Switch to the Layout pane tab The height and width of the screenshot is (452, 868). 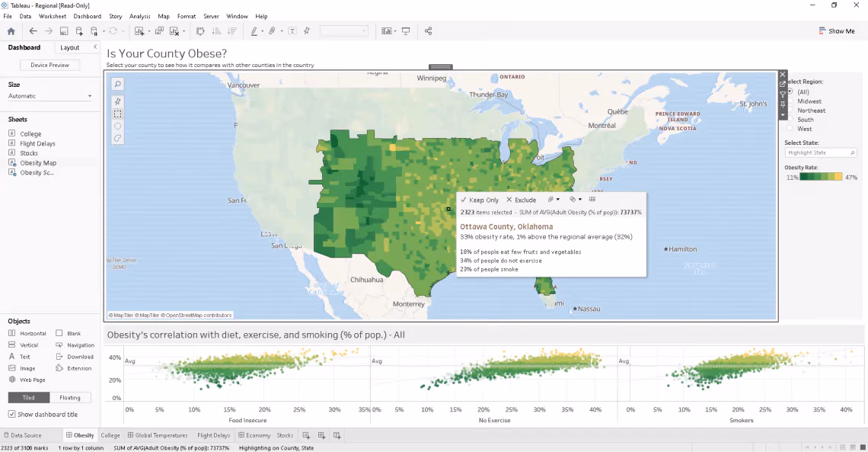click(x=70, y=47)
